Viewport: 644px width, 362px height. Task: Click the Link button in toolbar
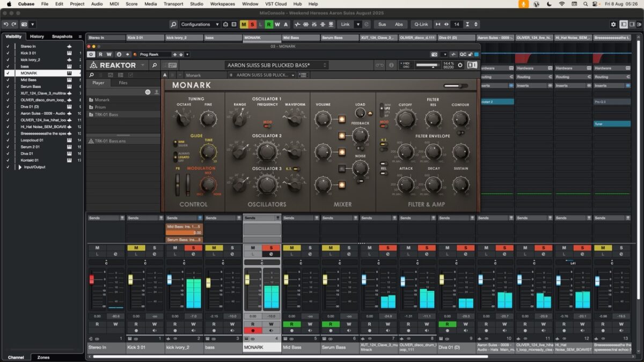pyautogui.click(x=345, y=24)
